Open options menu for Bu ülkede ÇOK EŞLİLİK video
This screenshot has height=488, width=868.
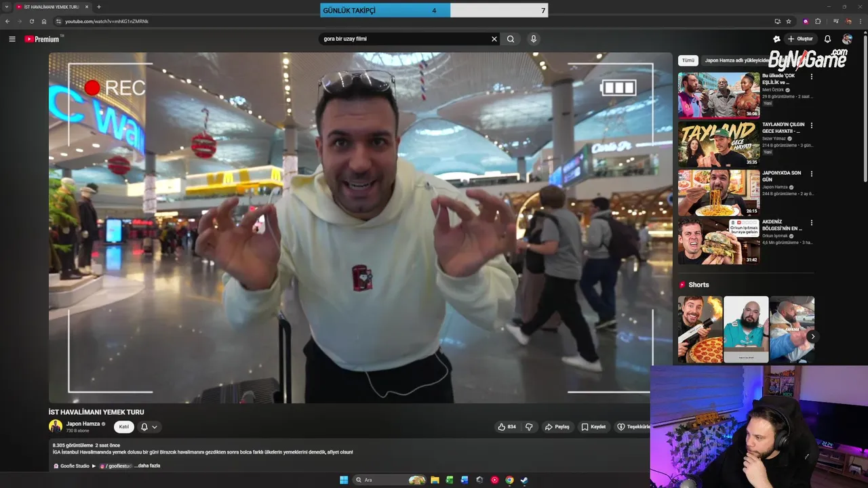(811, 77)
